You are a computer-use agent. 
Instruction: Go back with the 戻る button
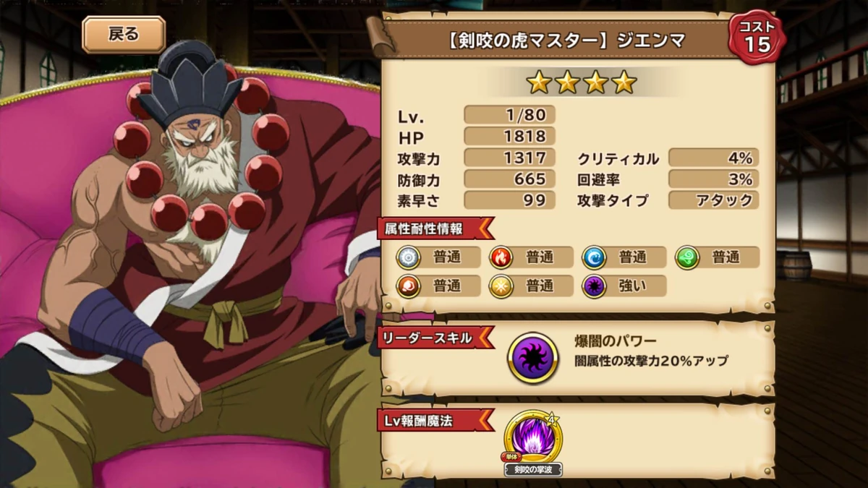click(124, 34)
